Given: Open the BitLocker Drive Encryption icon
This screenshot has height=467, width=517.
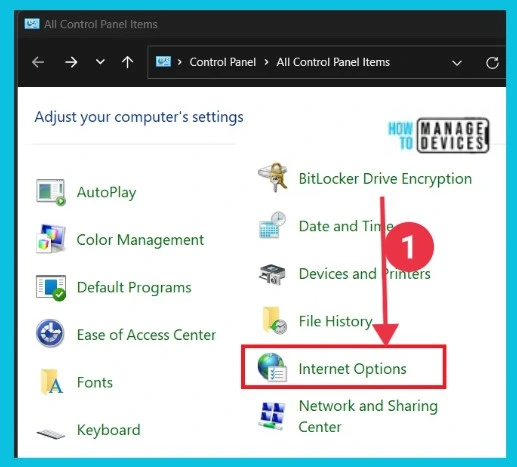Looking at the screenshot, I should click(273, 177).
